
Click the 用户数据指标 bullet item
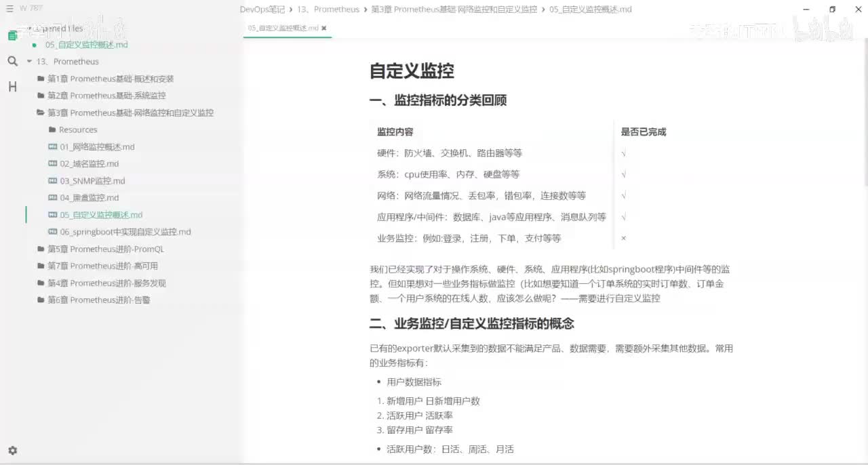(x=414, y=382)
